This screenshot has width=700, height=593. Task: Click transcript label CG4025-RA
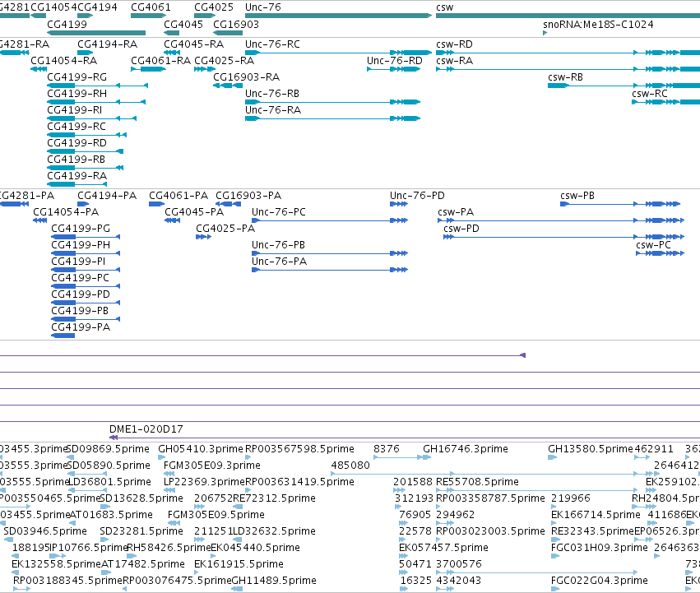[224, 61]
